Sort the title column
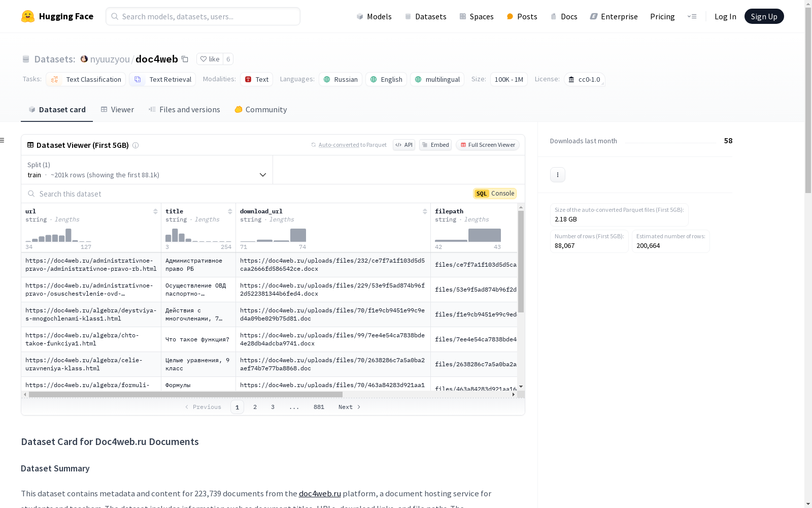Screen dimensions: 812x508 pyautogui.click(x=230, y=211)
